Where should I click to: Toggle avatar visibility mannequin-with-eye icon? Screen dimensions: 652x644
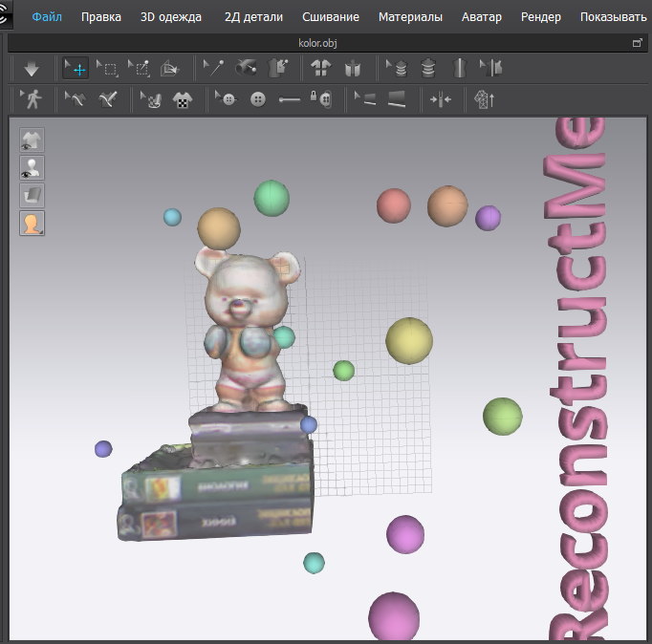[x=33, y=169]
